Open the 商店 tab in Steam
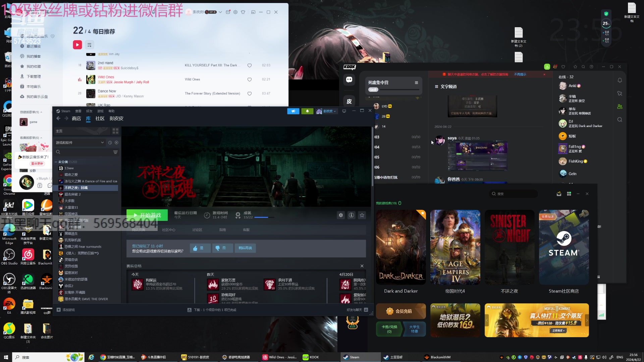 [x=76, y=119]
